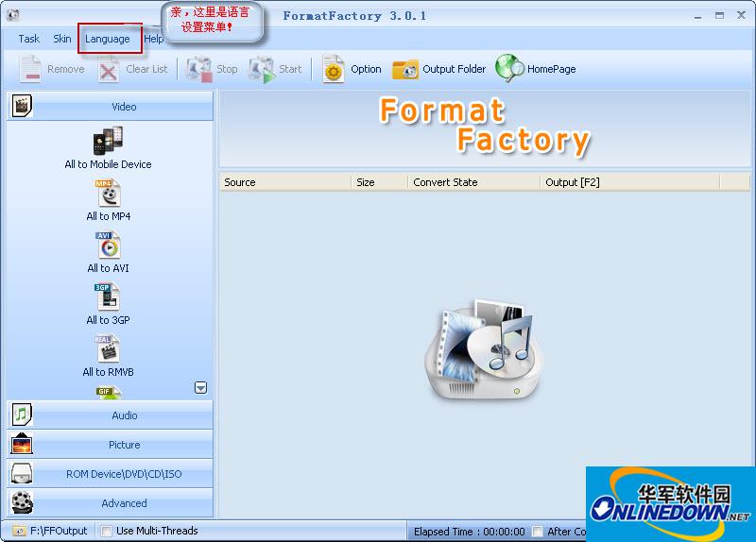
Task: Click the Audio category music note icon
Action: [21, 415]
